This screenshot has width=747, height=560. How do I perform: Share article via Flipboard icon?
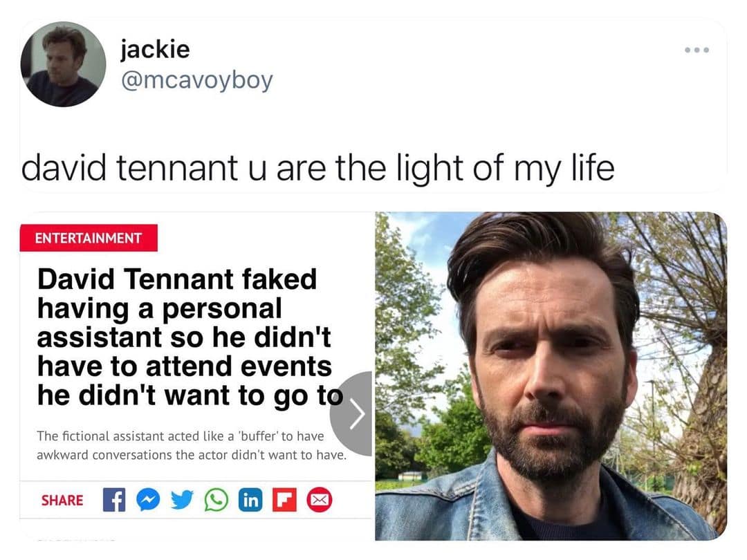pyautogui.click(x=284, y=500)
